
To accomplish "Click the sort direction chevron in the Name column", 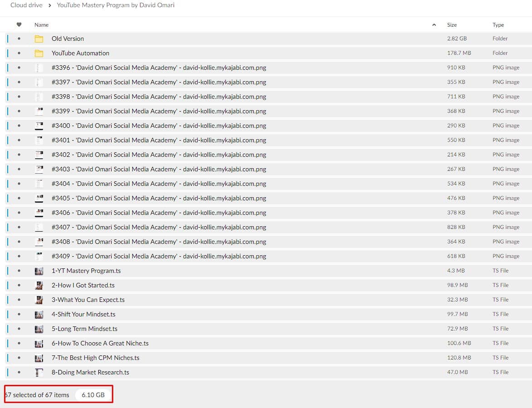I will point(434,24).
